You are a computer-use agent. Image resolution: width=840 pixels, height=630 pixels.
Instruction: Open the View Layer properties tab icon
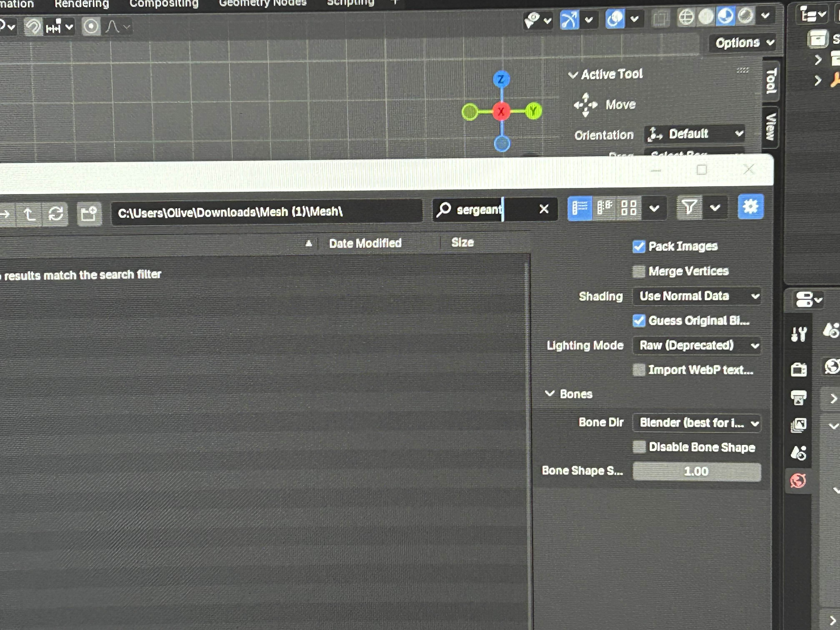[799, 425]
